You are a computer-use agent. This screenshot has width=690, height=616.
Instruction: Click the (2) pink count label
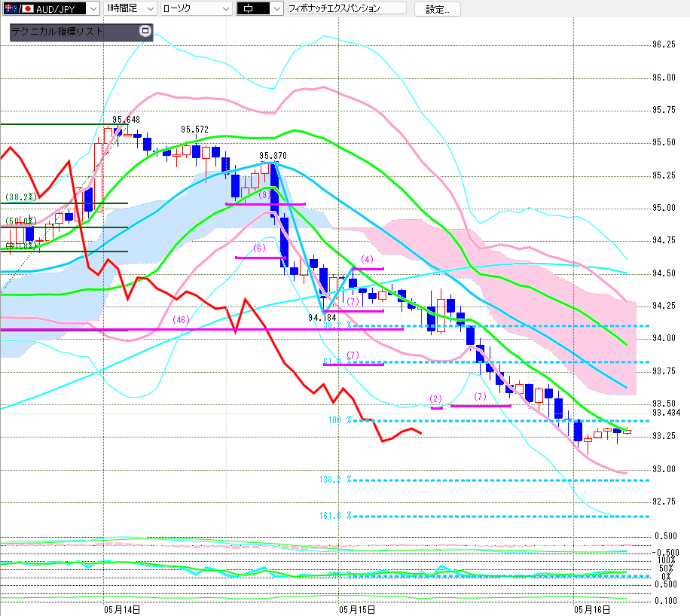(435, 398)
